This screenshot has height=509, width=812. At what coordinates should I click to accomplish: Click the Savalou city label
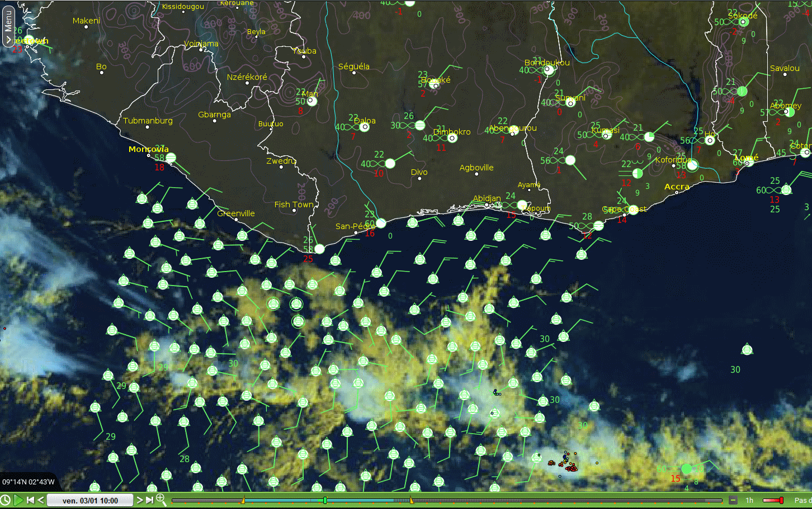[785, 68]
